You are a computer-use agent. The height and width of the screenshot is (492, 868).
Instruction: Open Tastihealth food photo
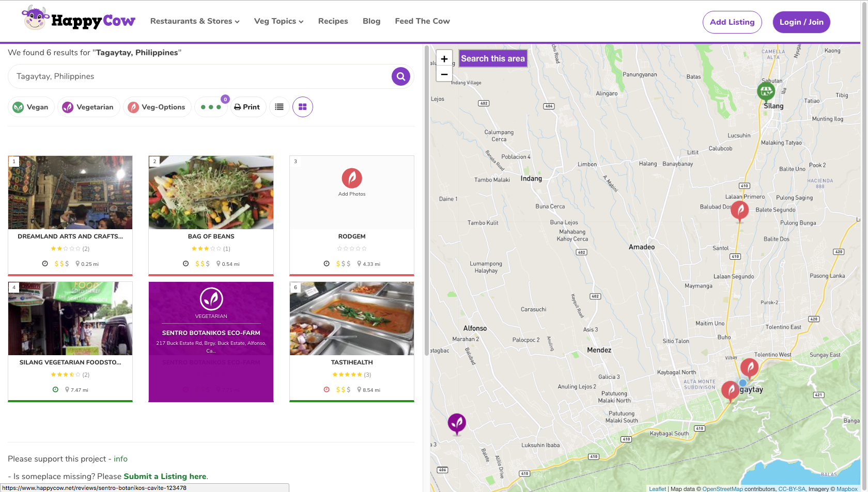click(x=352, y=319)
